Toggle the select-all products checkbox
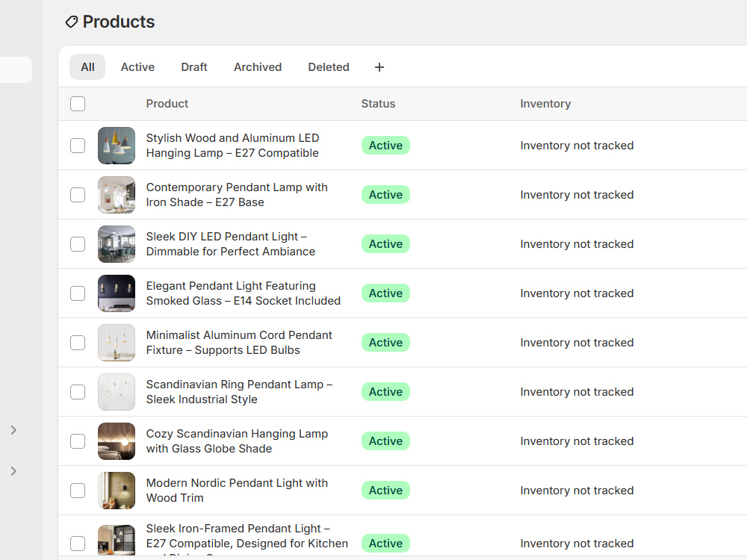 [x=78, y=104]
